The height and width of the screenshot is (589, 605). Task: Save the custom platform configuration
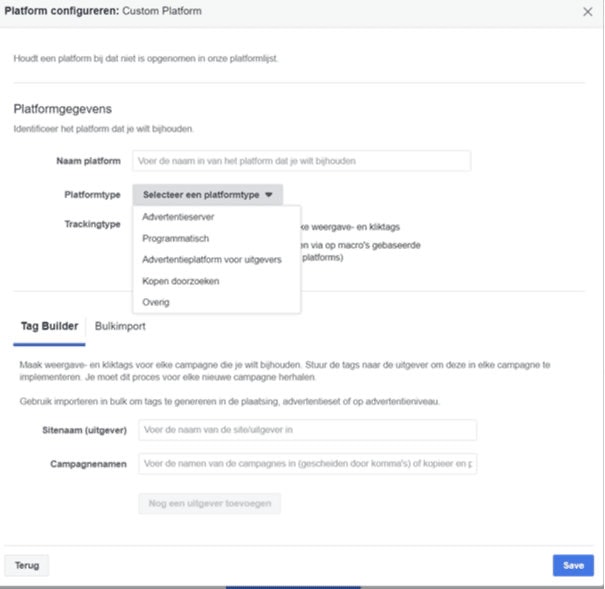click(573, 565)
